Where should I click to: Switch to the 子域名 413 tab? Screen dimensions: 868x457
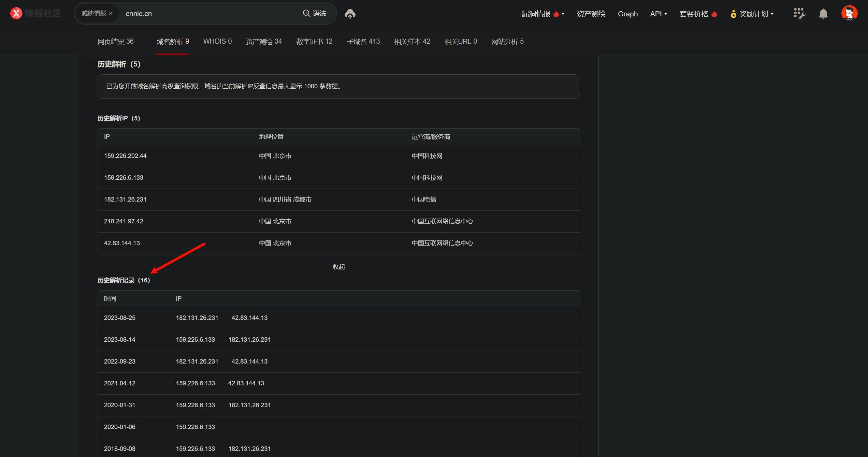click(x=363, y=41)
